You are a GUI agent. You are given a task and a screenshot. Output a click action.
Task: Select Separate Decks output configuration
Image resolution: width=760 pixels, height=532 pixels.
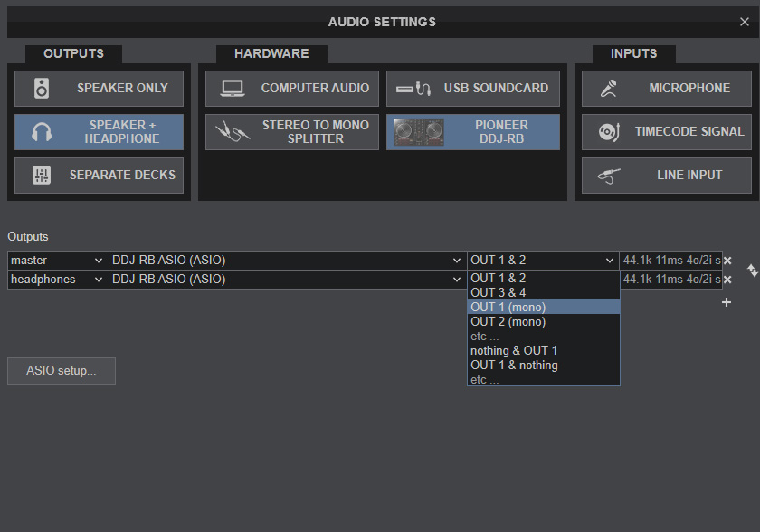point(99,175)
